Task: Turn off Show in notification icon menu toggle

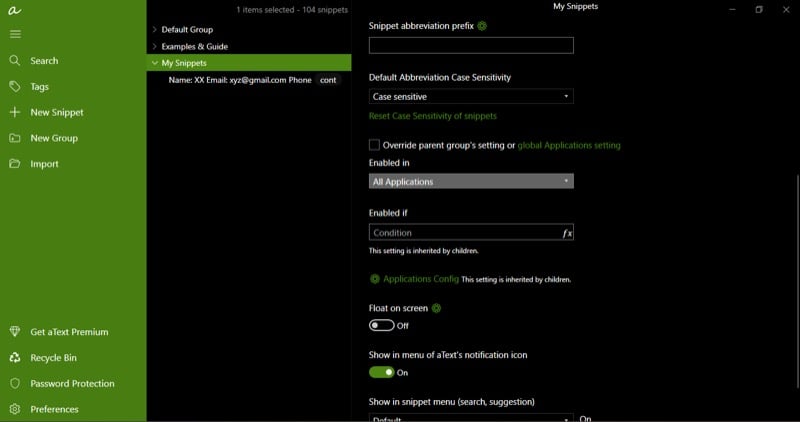Action: 382,373
